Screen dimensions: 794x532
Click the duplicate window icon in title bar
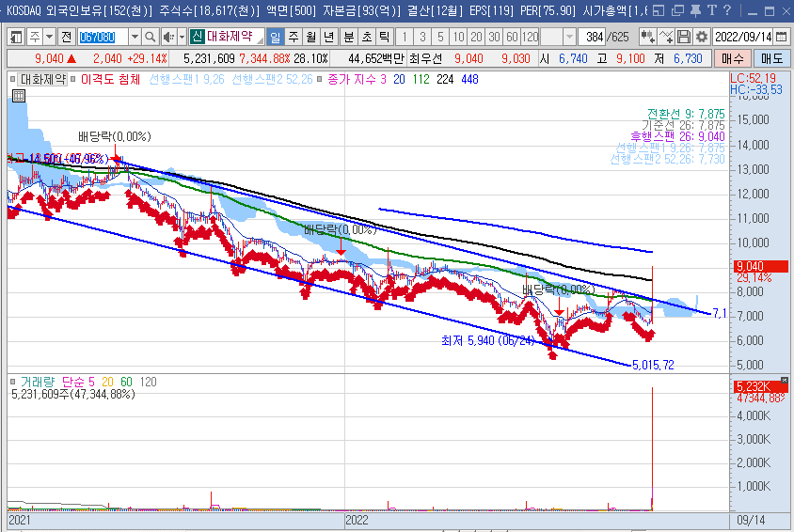point(677,10)
